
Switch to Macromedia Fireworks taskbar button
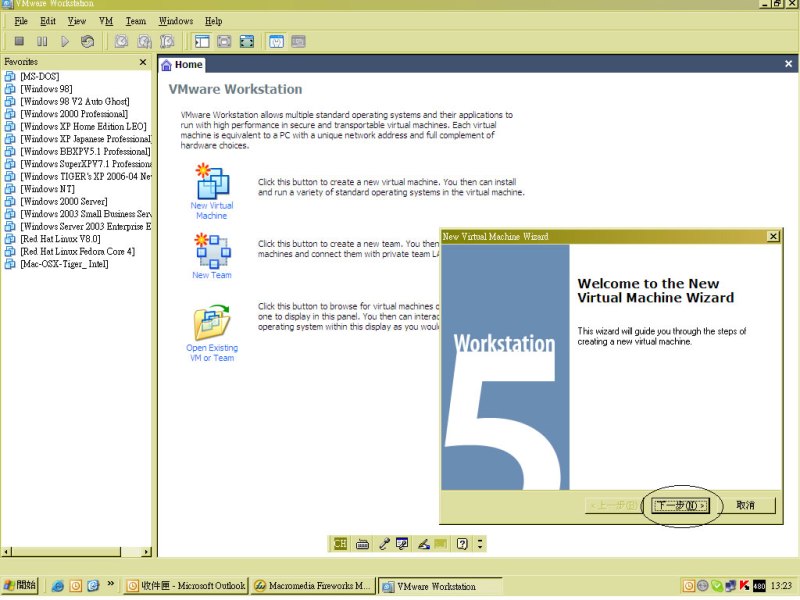tap(313, 586)
